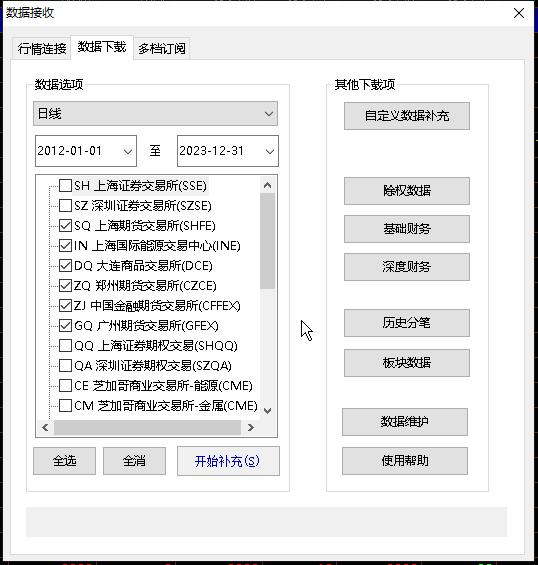Viewport: 538px width, 565px height.
Task: Uncheck SQ 上海期货交易所(SHFE) checkbox
Action: click(x=65, y=226)
